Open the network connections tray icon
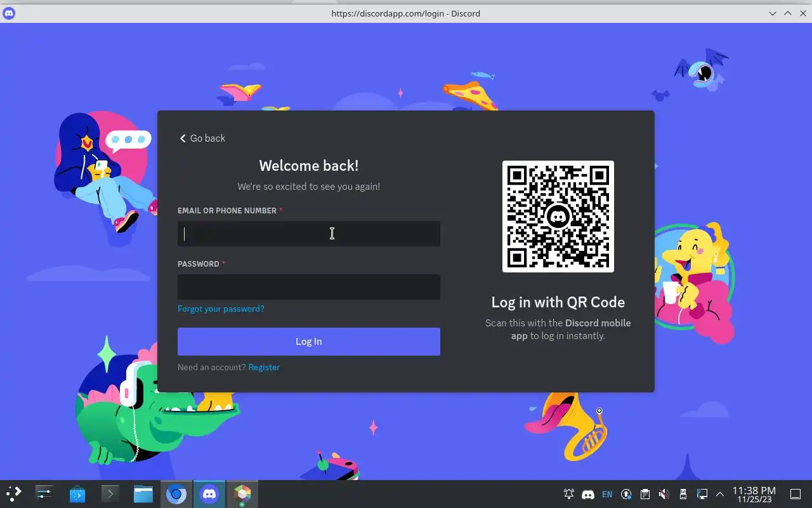812x508 pixels. (702, 494)
